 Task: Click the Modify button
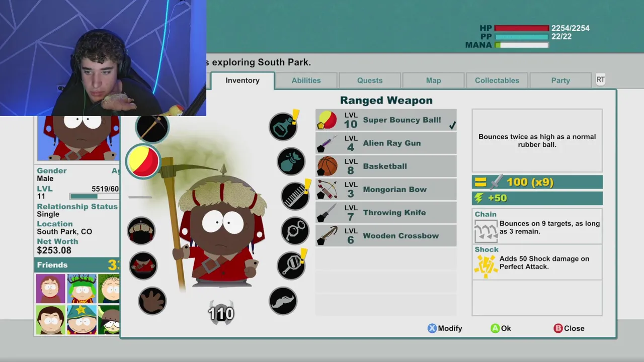(x=445, y=328)
